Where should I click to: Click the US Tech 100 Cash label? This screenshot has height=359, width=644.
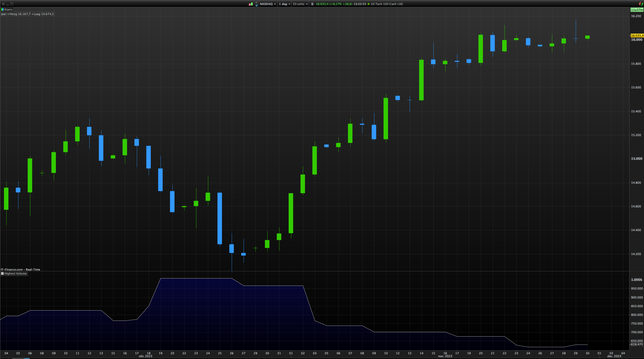[x=386, y=4]
